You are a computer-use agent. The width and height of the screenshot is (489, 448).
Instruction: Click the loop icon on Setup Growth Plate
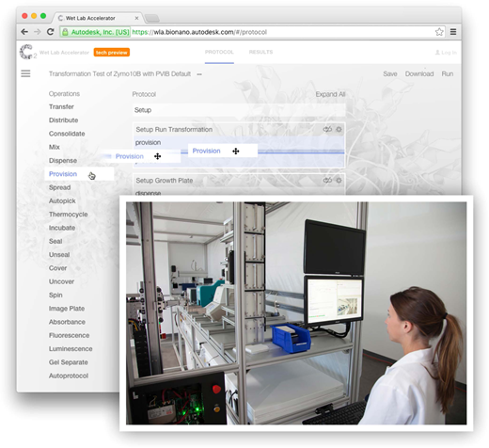327,181
